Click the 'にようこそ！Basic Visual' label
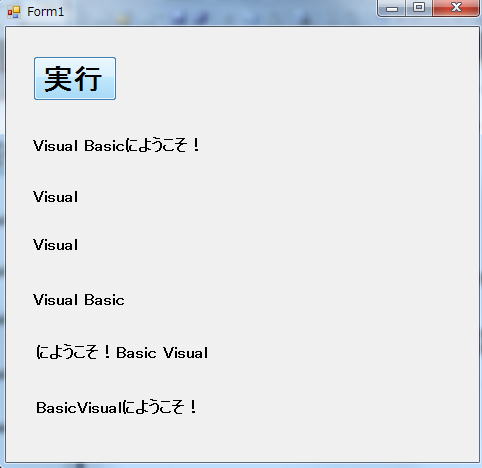Image resolution: width=482 pixels, height=468 pixels. click(122, 353)
